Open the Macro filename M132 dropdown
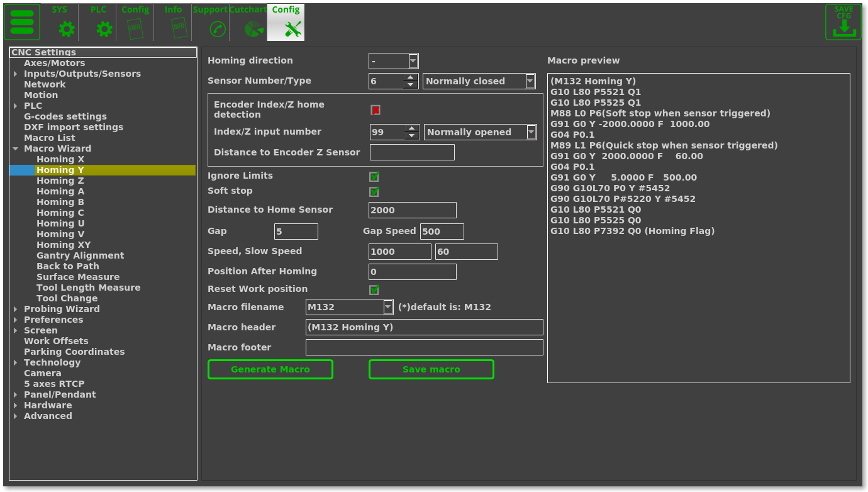This screenshot has height=492, width=868. (388, 307)
